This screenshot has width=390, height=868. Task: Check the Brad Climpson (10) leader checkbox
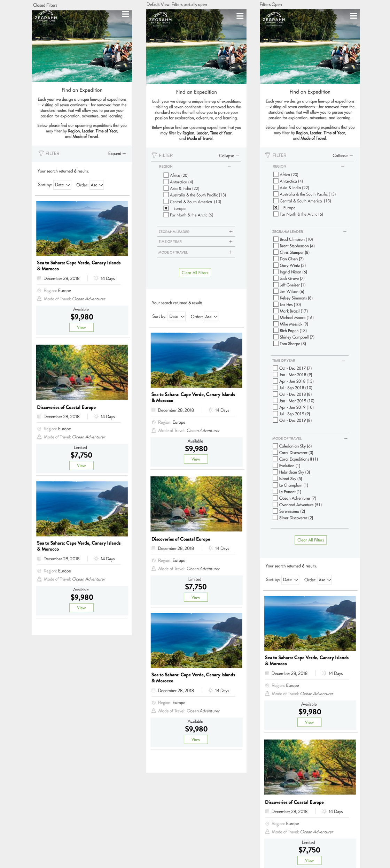(276, 239)
